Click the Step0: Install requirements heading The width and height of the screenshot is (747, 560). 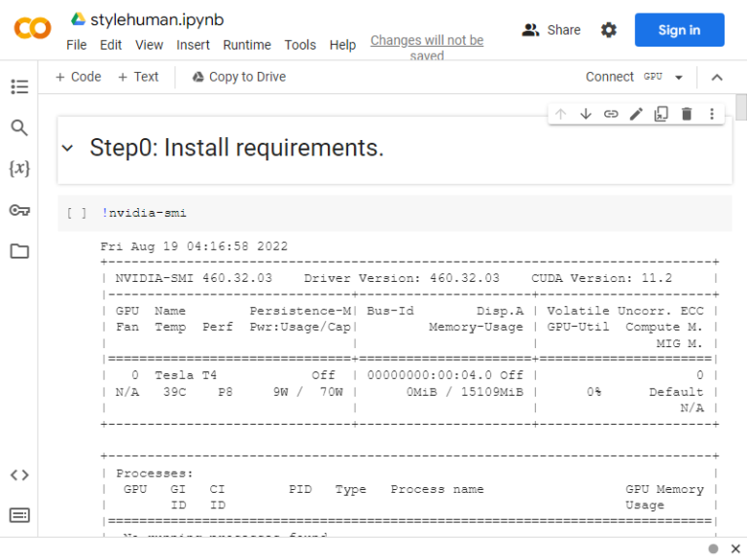[x=236, y=148]
